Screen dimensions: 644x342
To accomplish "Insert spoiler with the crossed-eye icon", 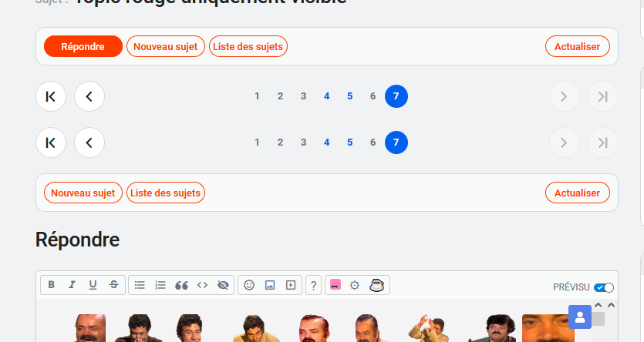I will [x=224, y=285].
